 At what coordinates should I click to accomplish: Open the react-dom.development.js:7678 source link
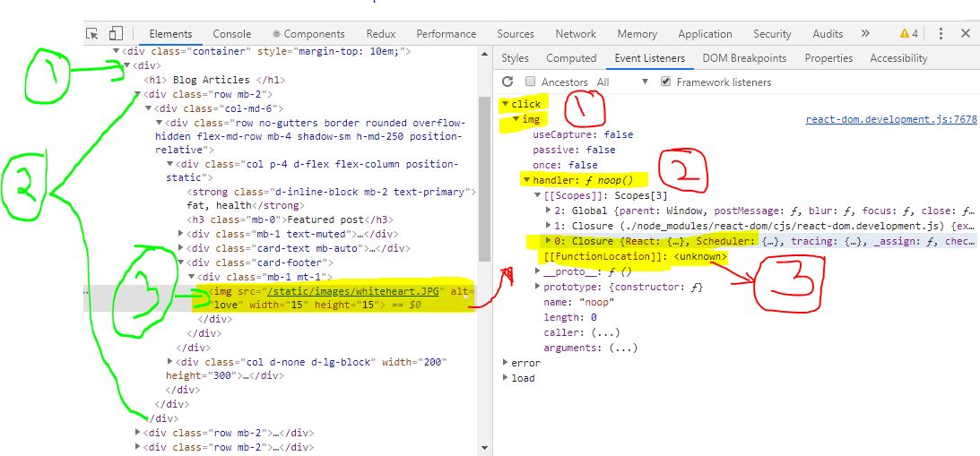point(890,119)
